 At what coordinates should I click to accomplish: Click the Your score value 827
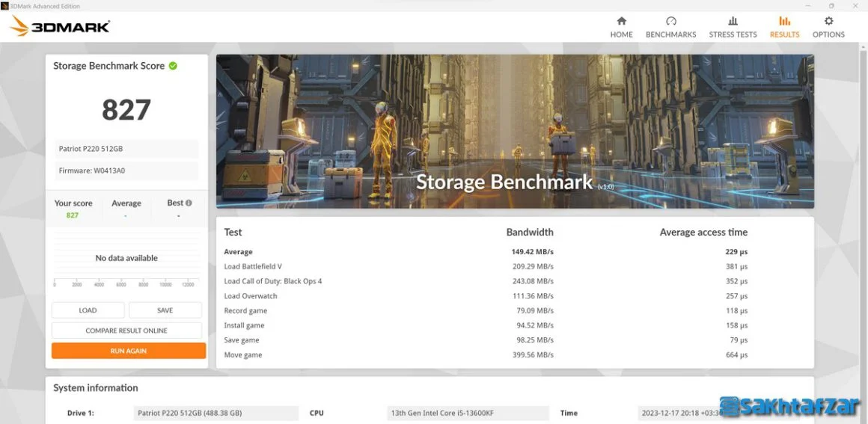[73, 215]
